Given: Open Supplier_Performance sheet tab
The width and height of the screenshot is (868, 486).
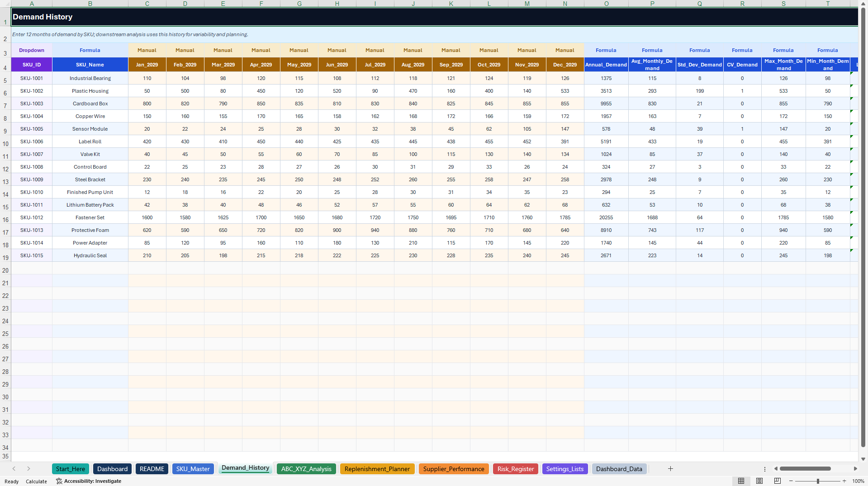Looking at the screenshot, I should click(454, 469).
